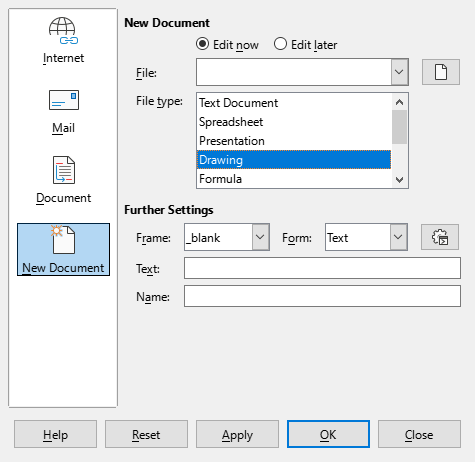Image resolution: width=475 pixels, height=462 pixels.
Task: Click the Select Path file icon button
Action: (x=441, y=72)
